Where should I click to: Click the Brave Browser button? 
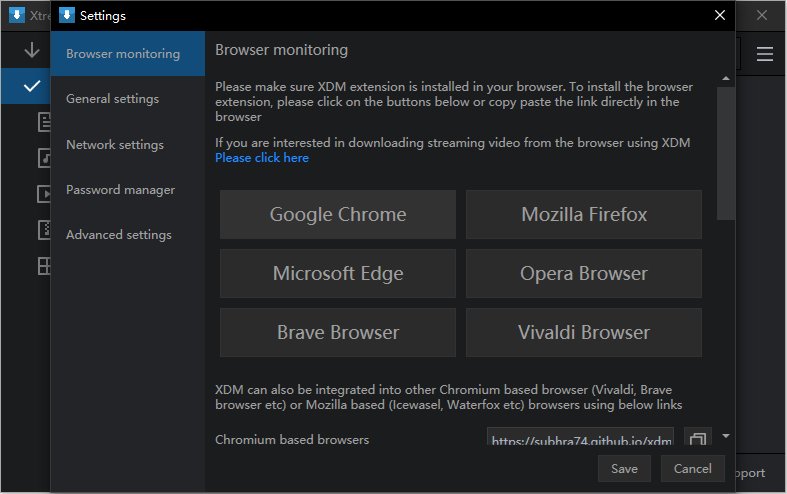[338, 332]
